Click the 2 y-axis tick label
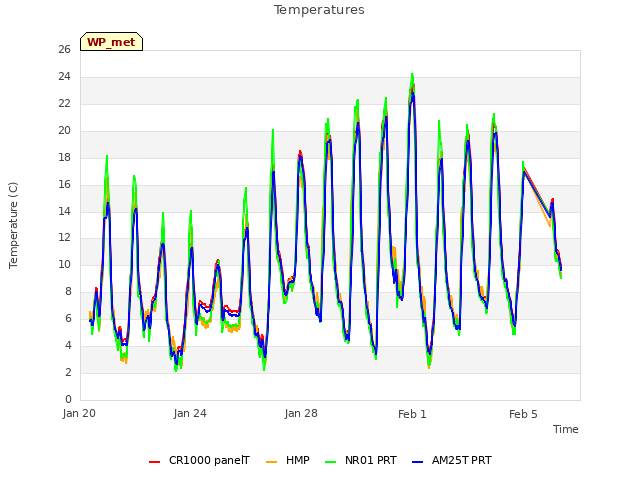 pos(68,372)
